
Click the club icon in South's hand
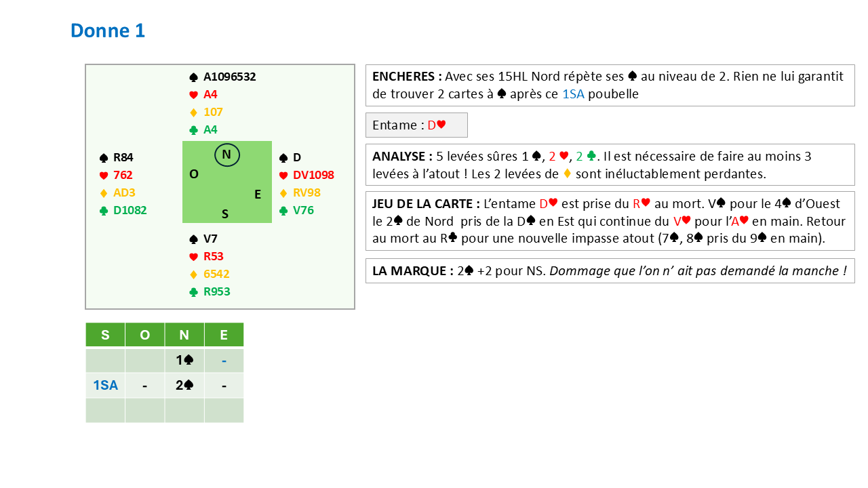(193, 292)
